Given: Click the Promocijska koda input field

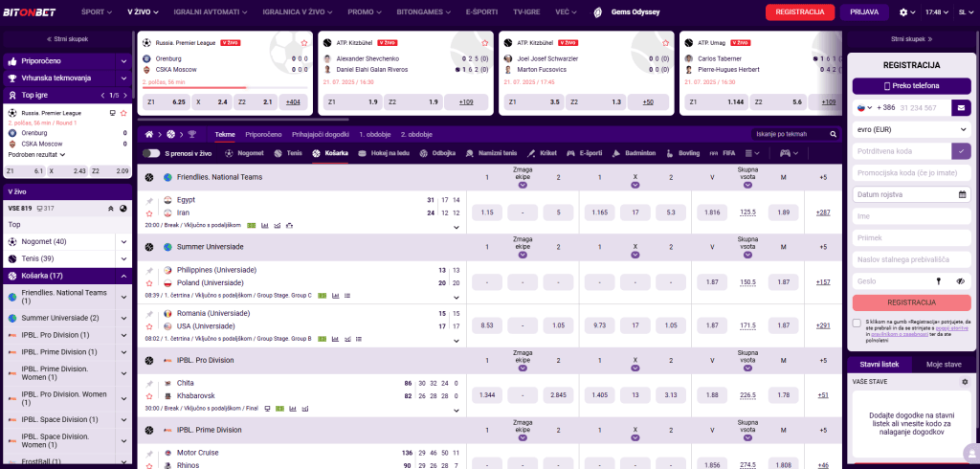Looking at the screenshot, I should (911, 172).
